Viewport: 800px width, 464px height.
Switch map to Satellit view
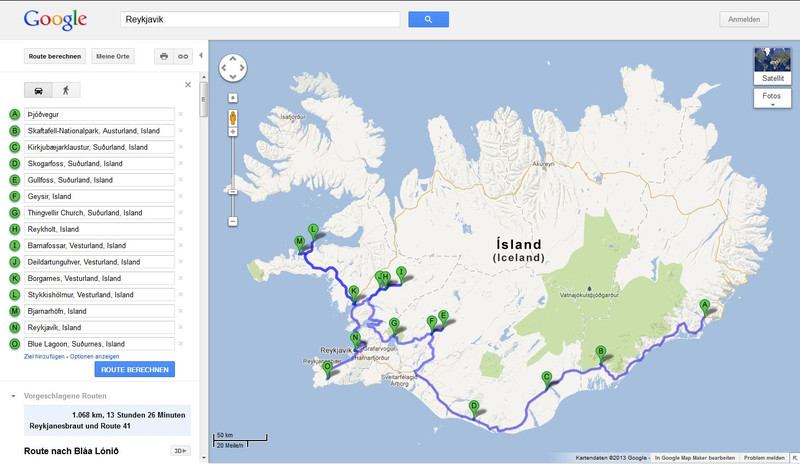tap(773, 66)
